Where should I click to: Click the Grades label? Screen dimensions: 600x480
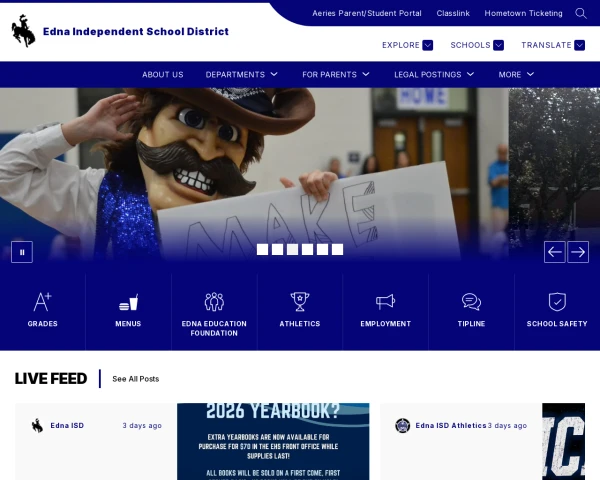click(x=42, y=324)
